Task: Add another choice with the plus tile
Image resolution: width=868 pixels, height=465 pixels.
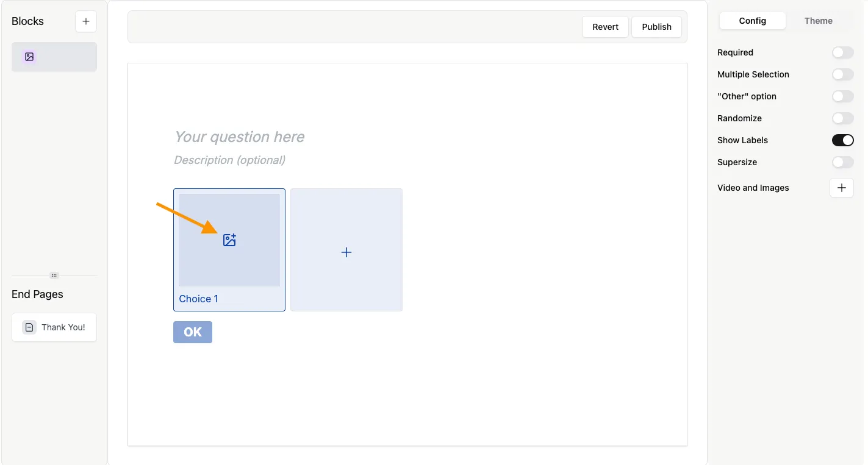Action: click(346, 251)
